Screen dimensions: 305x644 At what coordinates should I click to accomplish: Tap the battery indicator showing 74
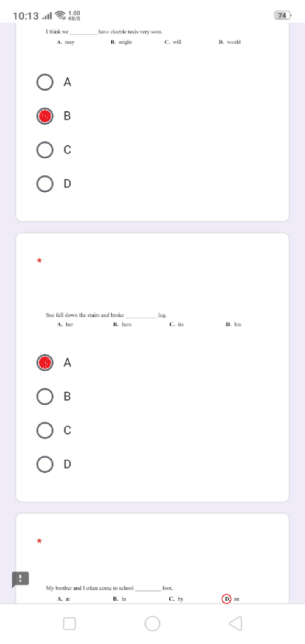click(282, 15)
